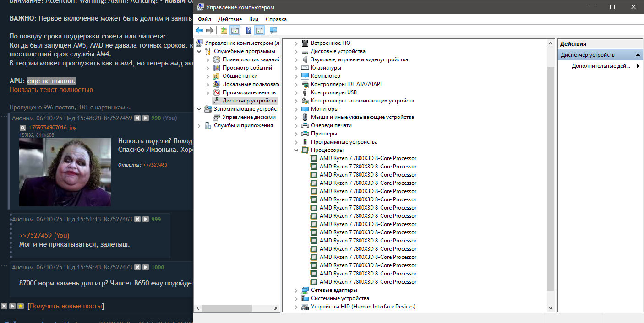Click the Действия pane header
The width and height of the screenshot is (644, 323).
point(600,44)
